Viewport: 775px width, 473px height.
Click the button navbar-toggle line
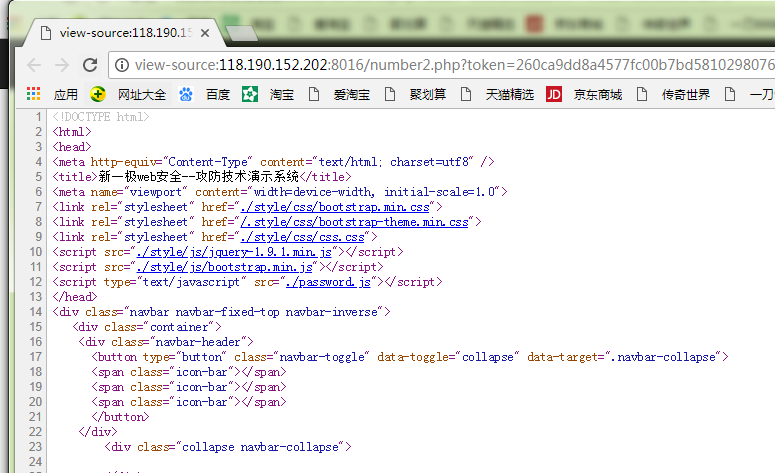[x=410, y=357]
